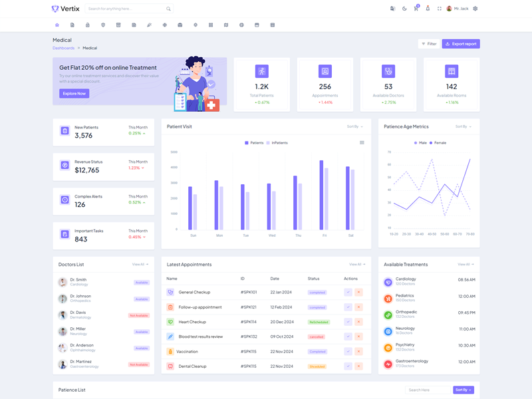Click the Export report button
532x399 pixels.
pyautogui.click(x=461, y=44)
